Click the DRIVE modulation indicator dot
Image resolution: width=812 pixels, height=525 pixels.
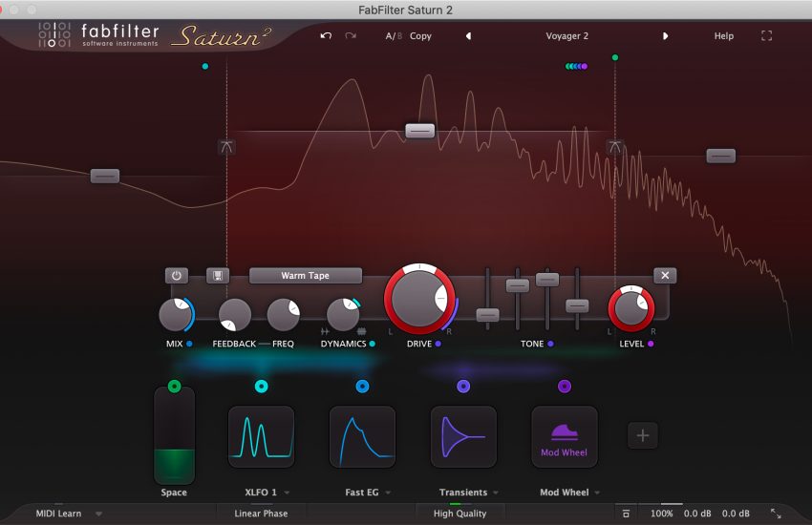click(x=438, y=344)
